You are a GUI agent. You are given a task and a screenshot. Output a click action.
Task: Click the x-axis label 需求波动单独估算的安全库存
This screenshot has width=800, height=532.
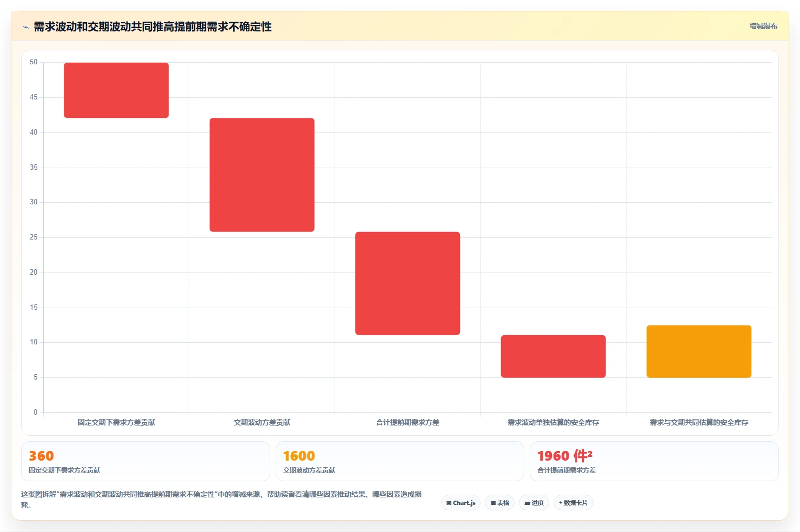[x=553, y=422]
